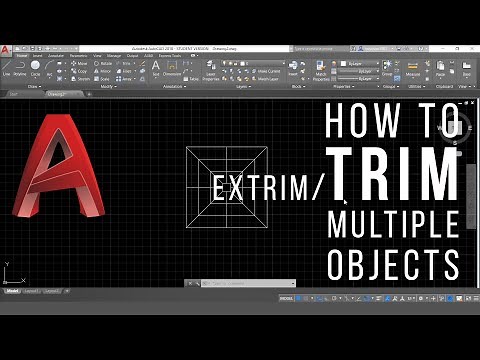
Task: Close the command line with X
Action: [x=190, y=283]
